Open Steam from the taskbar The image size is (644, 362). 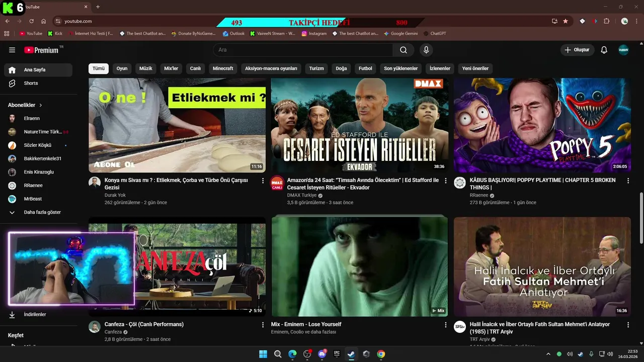click(x=351, y=354)
